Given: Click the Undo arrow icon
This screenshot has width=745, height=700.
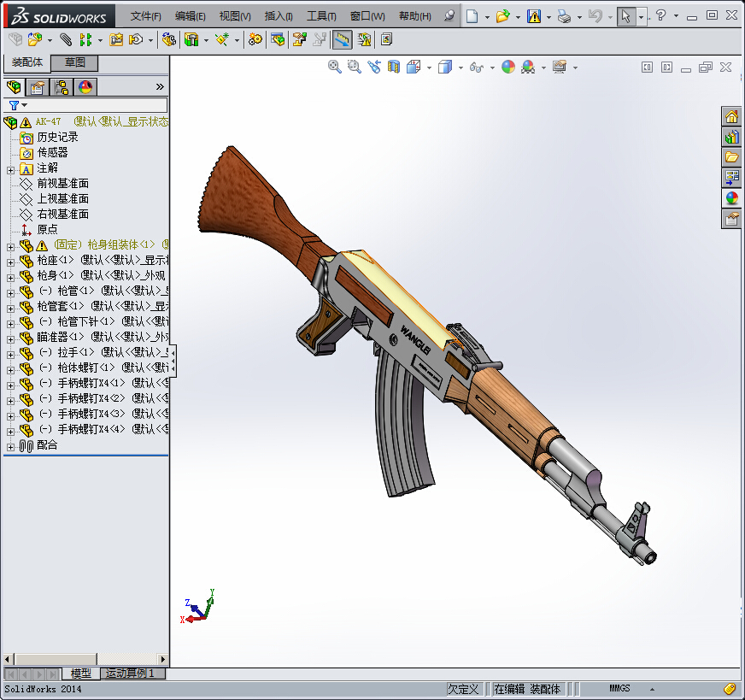Looking at the screenshot, I should (x=595, y=16).
